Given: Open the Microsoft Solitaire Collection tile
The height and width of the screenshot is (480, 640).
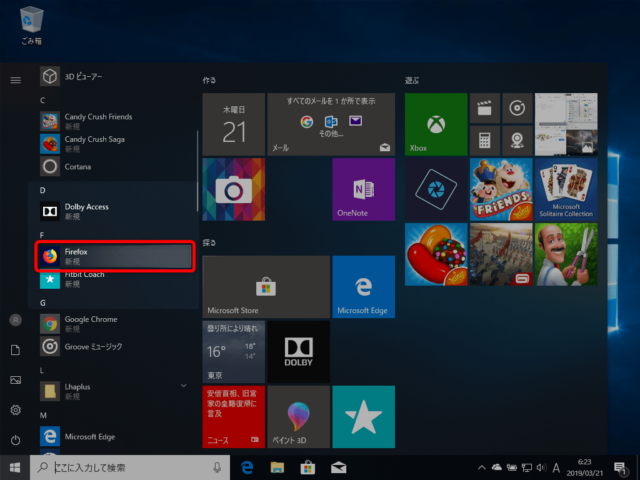Looking at the screenshot, I should click(566, 189).
